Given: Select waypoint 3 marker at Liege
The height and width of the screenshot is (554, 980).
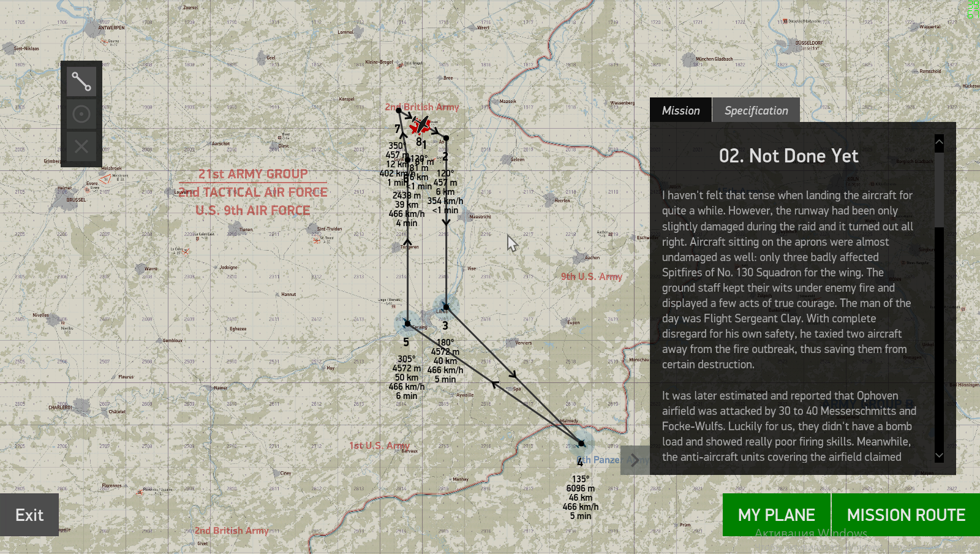Looking at the screenshot, I should pos(446,307).
